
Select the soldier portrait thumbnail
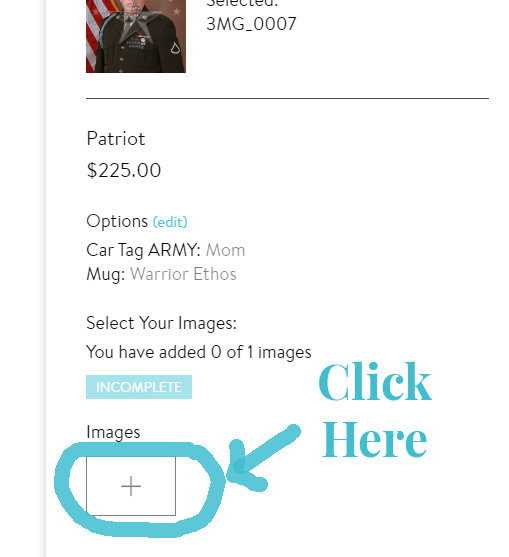(x=136, y=36)
